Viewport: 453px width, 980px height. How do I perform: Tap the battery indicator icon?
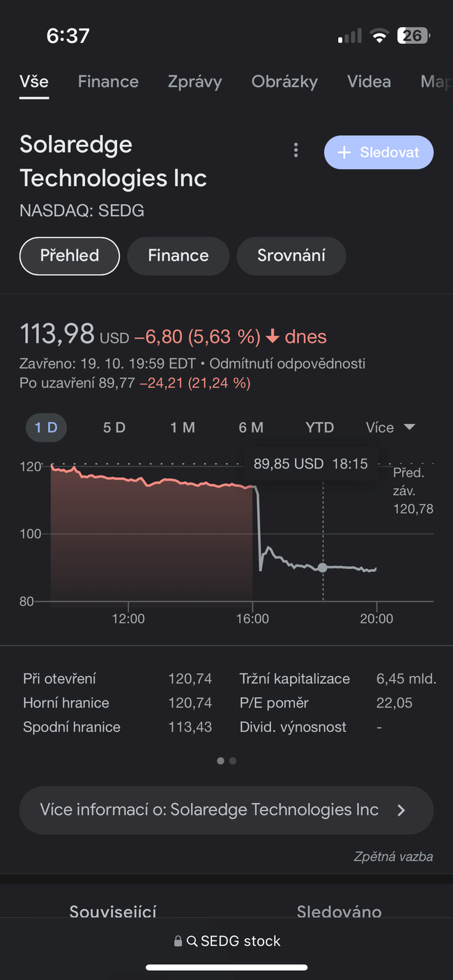pyautogui.click(x=413, y=36)
